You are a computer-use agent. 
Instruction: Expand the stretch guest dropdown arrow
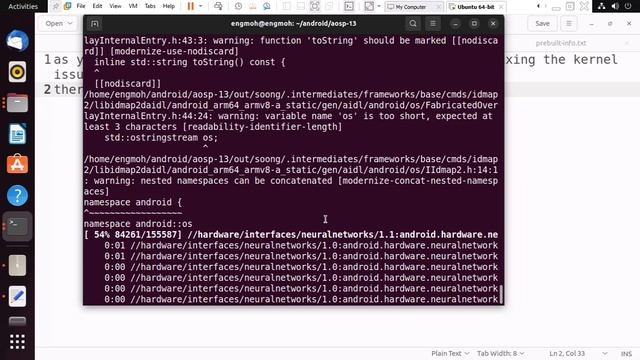pos(379,6)
